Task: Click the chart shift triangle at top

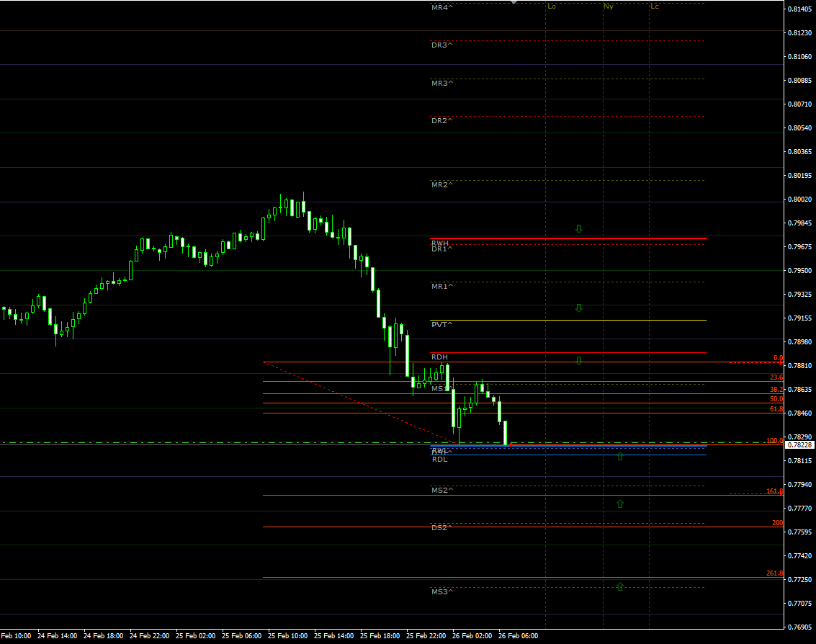Action: click(x=513, y=2)
